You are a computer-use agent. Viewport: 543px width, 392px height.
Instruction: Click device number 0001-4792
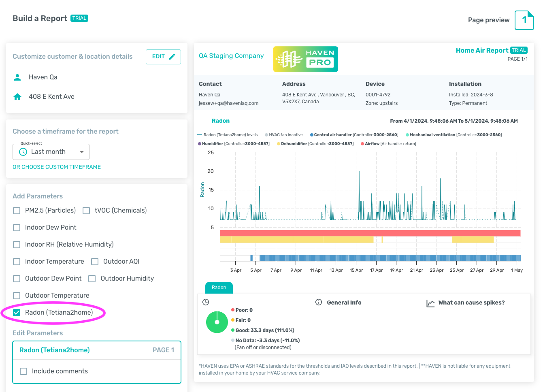tap(378, 95)
